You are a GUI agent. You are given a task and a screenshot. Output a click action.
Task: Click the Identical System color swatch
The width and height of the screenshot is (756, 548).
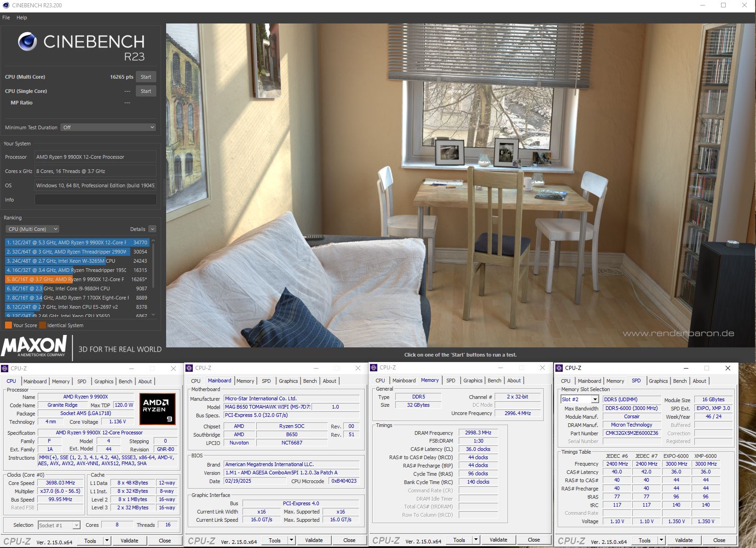coord(43,325)
